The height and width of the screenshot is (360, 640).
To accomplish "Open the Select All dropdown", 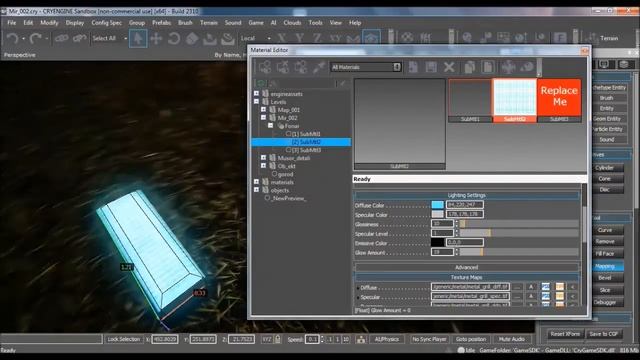I will [109, 38].
